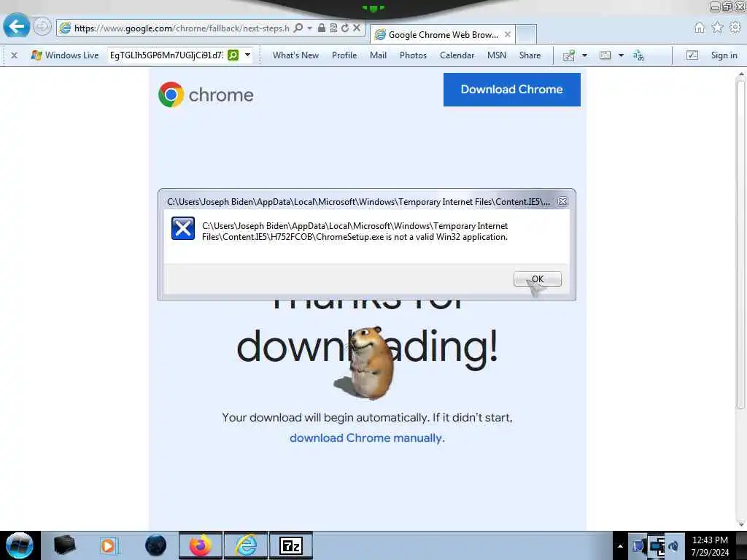Close the error dialog with its X
Image resolution: width=747 pixels, height=560 pixels.
(562, 201)
